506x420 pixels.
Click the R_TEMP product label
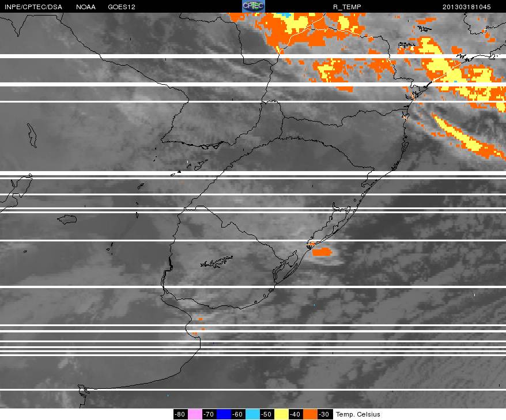coord(347,7)
